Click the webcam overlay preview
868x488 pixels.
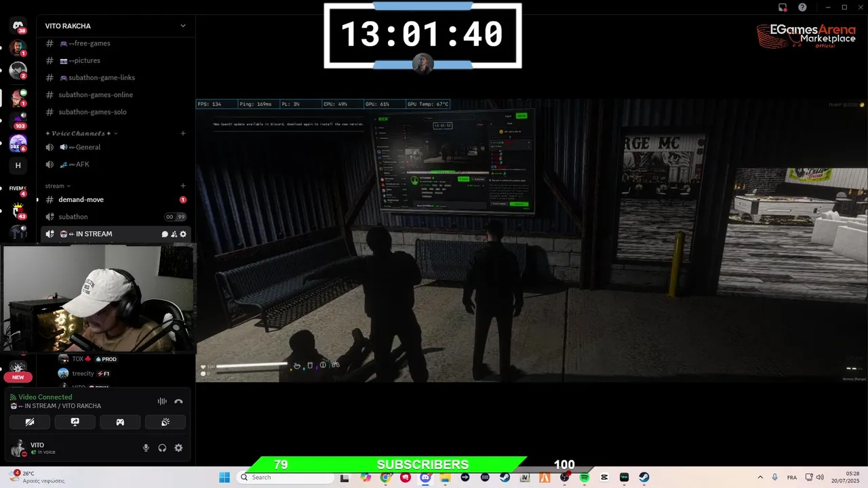[x=98, y=299]
